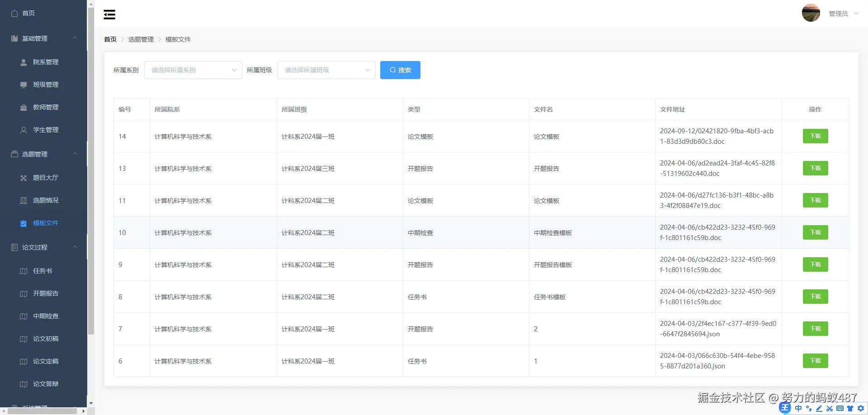Click the 模板文件 sidebar icon
Viewport: 868px width, 415px height.
[24, 223]
